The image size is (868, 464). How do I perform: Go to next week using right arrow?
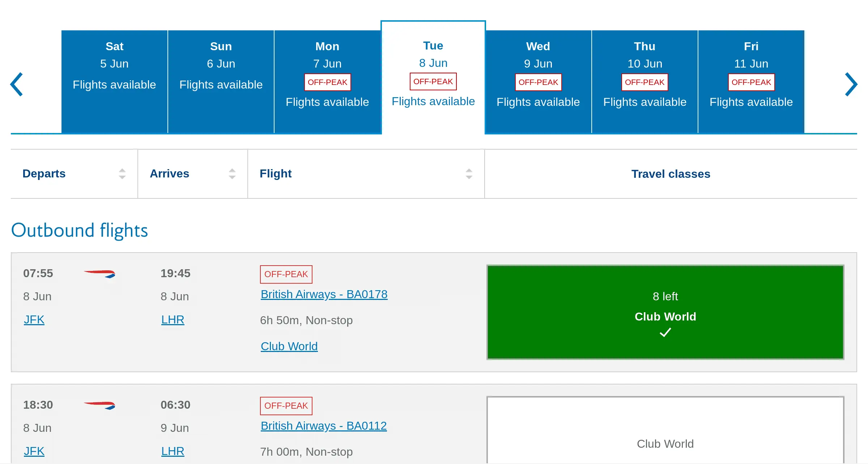pos(851,85)
